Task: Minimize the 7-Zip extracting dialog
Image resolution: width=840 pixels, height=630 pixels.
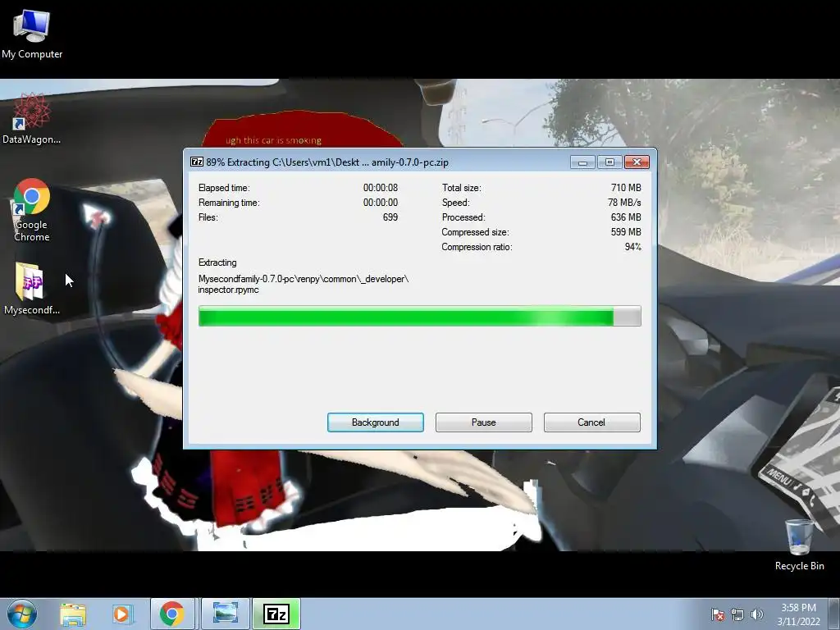Action: tap(583, 162)
